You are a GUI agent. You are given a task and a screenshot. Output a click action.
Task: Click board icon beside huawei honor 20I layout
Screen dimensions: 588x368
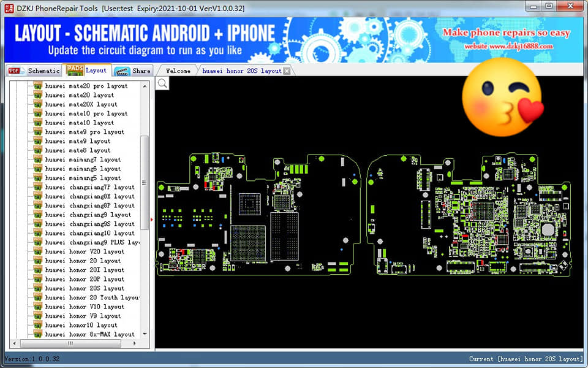click(37, 270)
